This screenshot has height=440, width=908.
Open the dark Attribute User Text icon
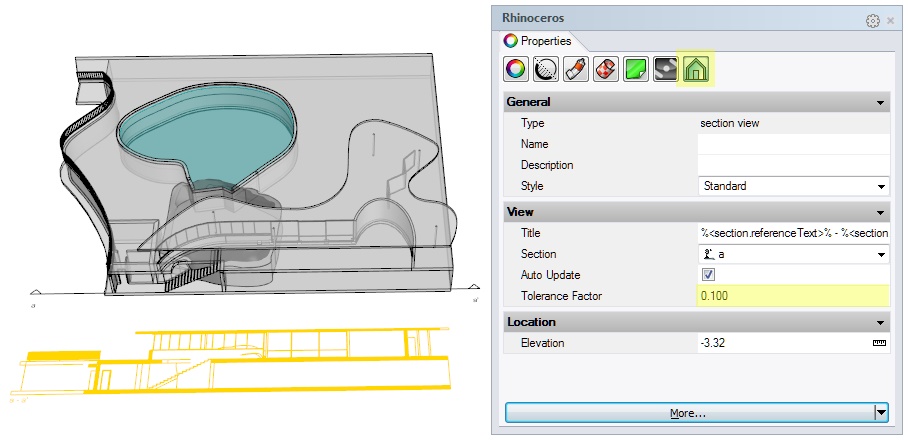coord(665,69)
